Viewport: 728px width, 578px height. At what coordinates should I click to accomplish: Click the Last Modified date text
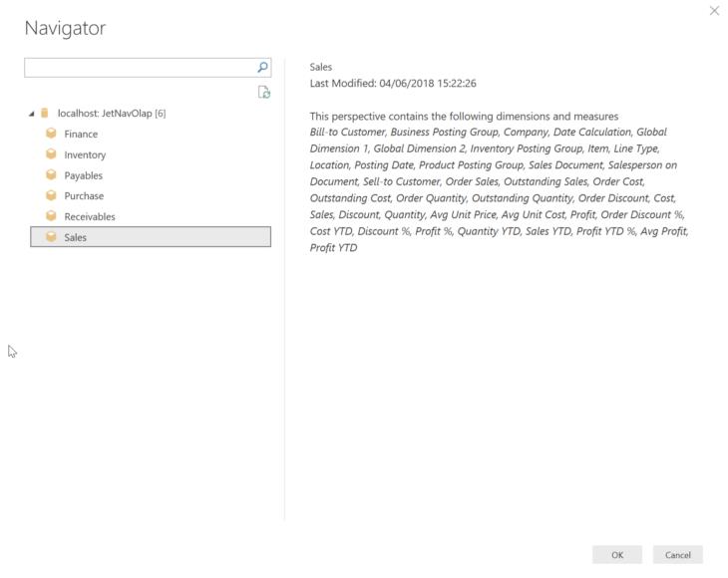click(393, 84)
